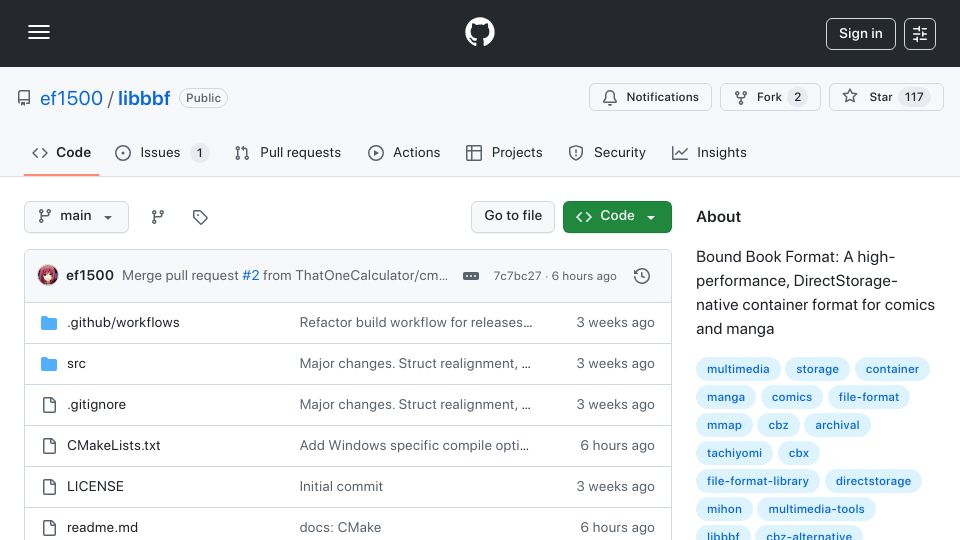The height and width of the screenshot is (540, 960).
Task: Fork the repository
Action: (770, 97)
